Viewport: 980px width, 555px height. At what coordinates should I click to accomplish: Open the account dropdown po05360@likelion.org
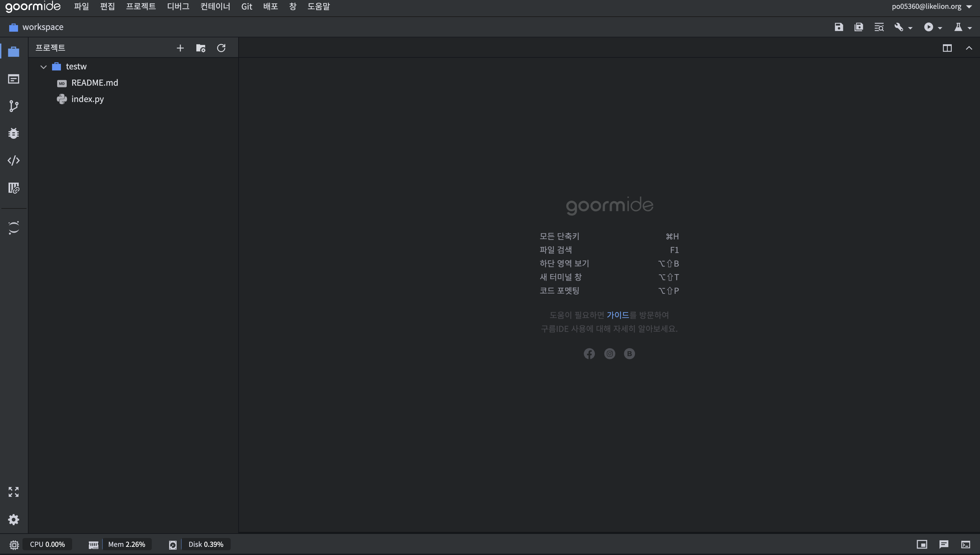click(x=932, y=6)
